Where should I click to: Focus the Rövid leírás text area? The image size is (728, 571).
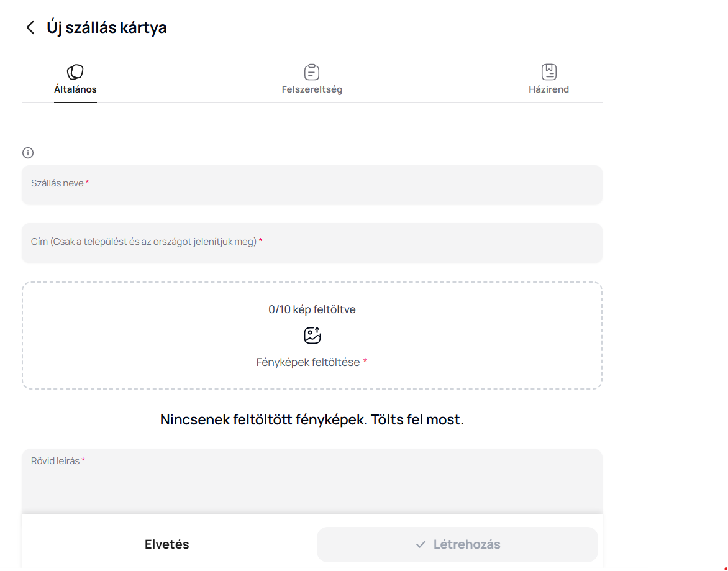pyautogui.click(x=312, y=485)
